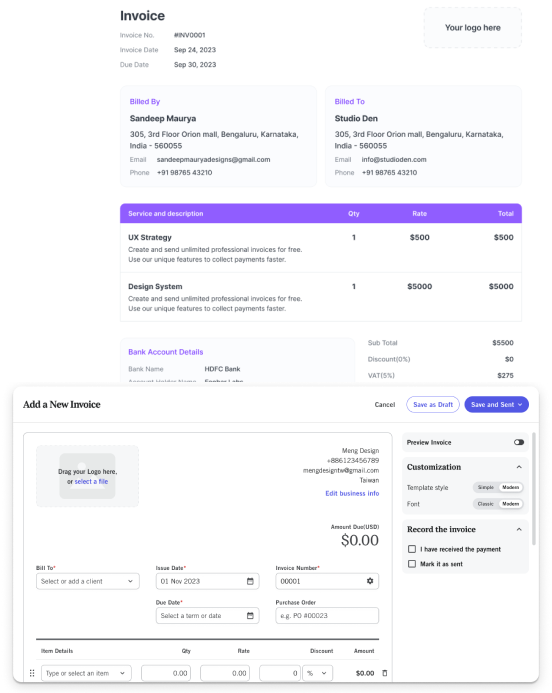The width and height of the screenshot is (552, 693).
Task: Collapse the Record the invoice section
Action: [519, 529]
